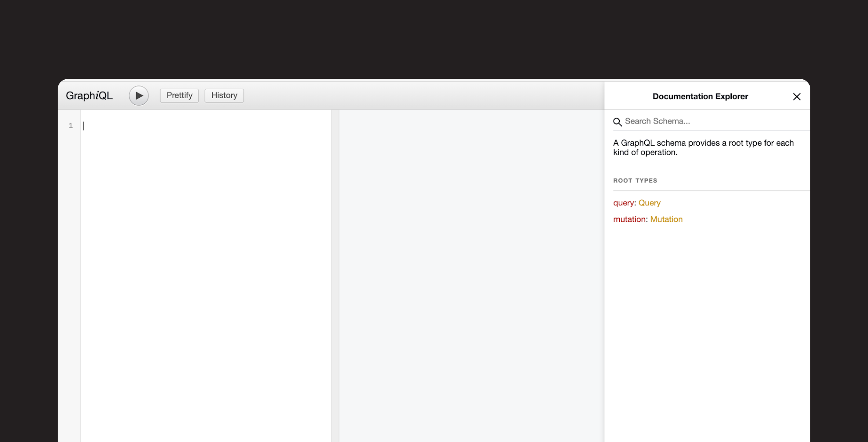868x442 pixels.
Task: Click the Documentation Explorer header
Action: (x=700, y=96)
